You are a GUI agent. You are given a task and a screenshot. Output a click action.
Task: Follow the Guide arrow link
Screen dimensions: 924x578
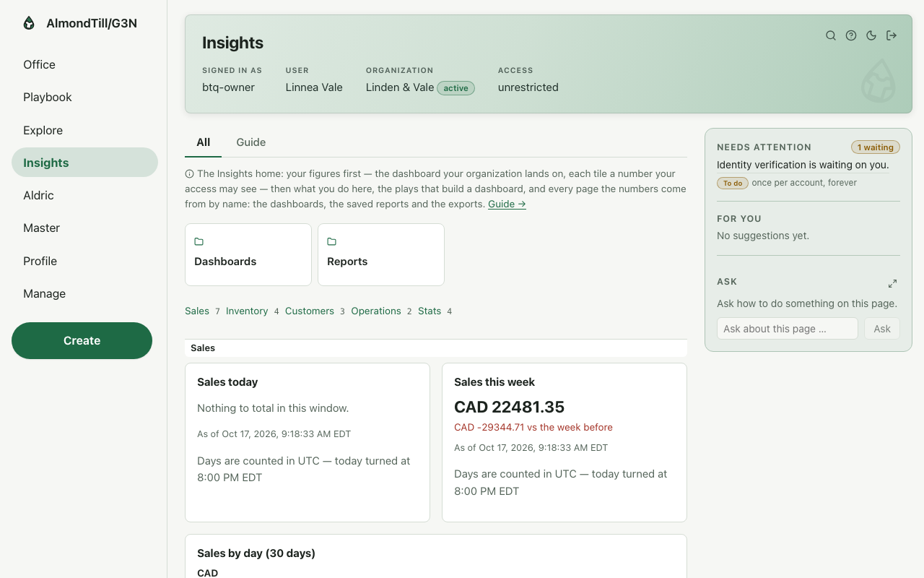507,204
